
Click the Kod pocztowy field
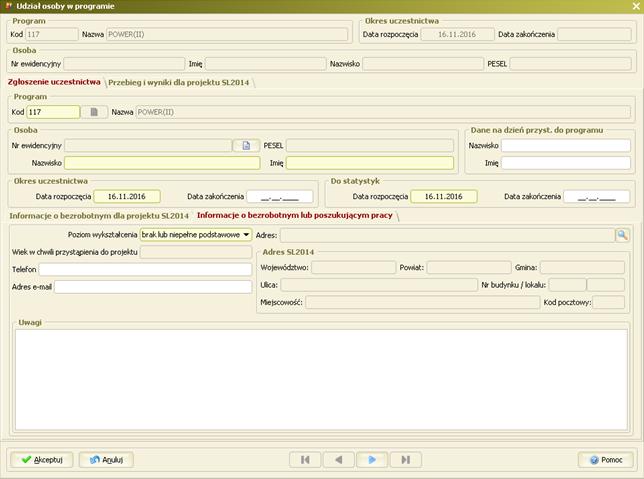click(x=609, y=302)
